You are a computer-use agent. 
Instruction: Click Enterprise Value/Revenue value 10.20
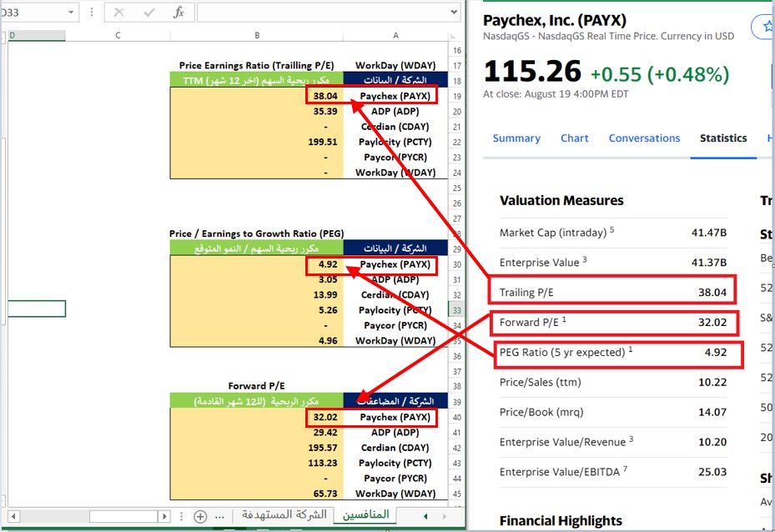click(x=712, y=442)
